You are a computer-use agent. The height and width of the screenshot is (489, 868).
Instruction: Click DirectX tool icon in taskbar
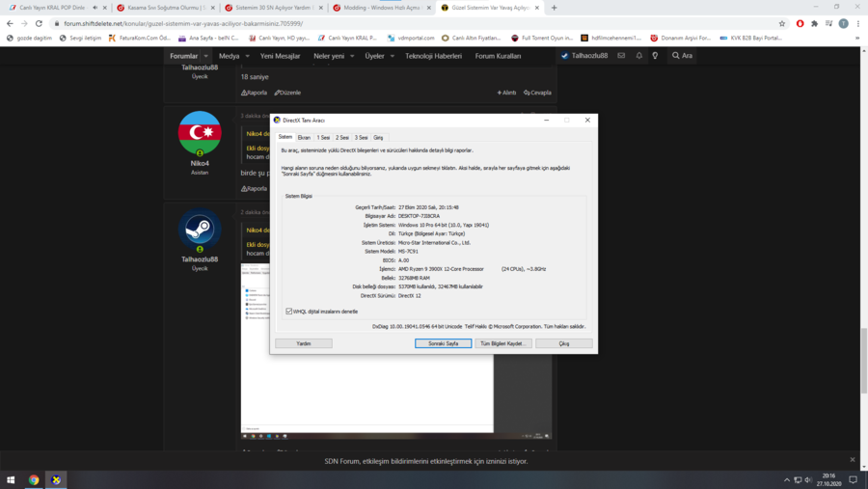pyautogui.click(x=56, y=480)
